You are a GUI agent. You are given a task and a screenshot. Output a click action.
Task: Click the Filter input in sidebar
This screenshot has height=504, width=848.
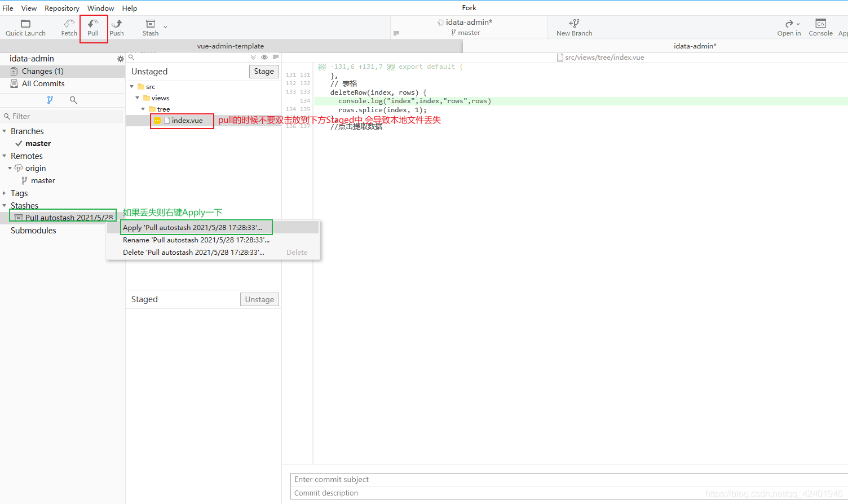(63, 116)
